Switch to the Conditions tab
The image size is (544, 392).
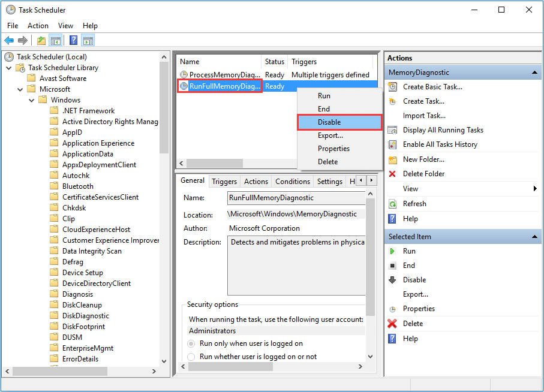point(293,181)
